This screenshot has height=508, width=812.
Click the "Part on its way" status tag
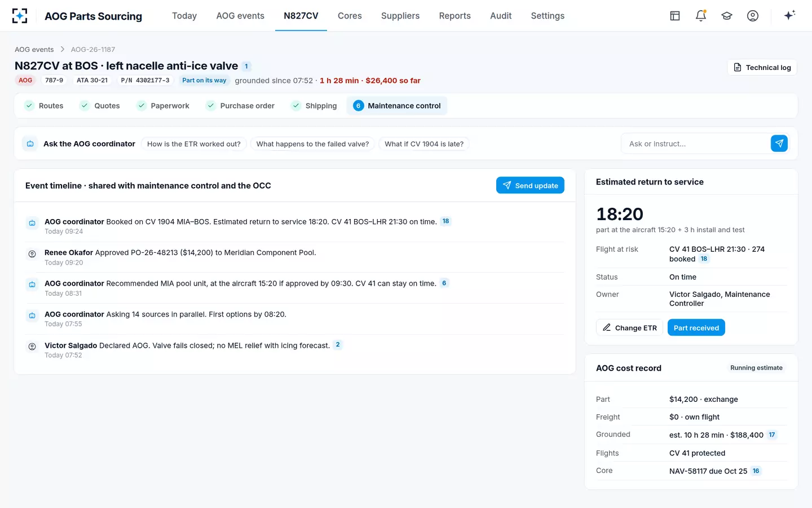tap(204, 81)
